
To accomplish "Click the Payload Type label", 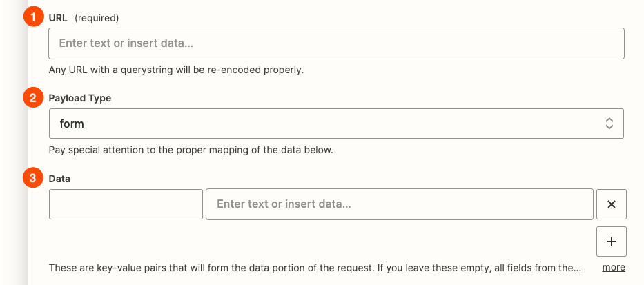I will click(79, 98).
